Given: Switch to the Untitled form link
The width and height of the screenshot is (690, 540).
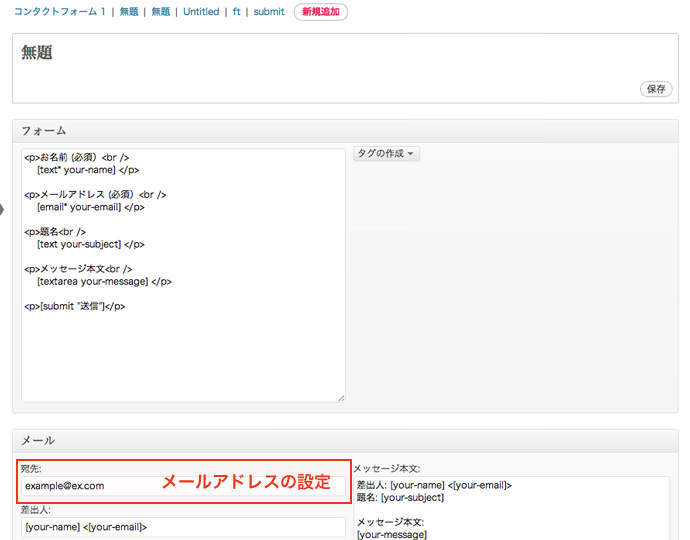Looking at the screenshot, I should [201, 12].
